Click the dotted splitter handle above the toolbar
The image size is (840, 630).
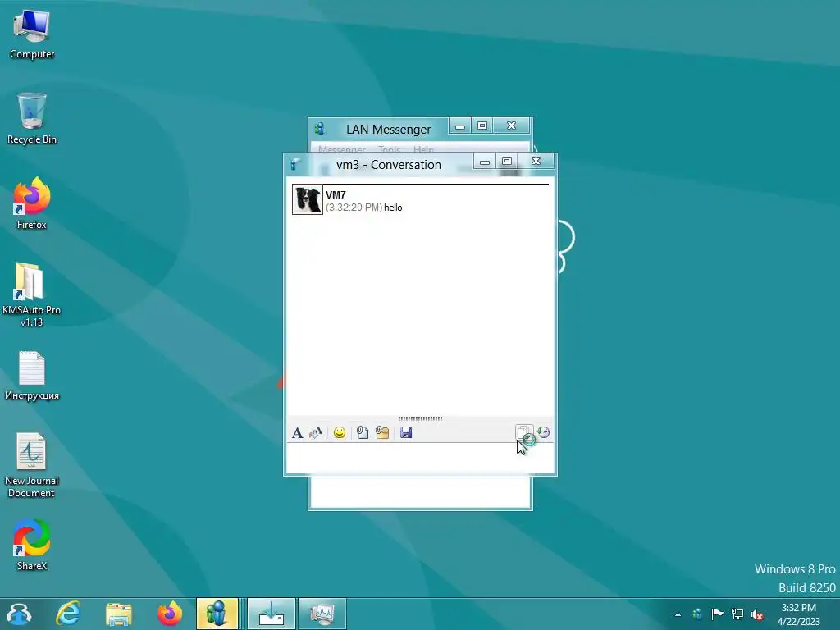click(x=420, y=418)
